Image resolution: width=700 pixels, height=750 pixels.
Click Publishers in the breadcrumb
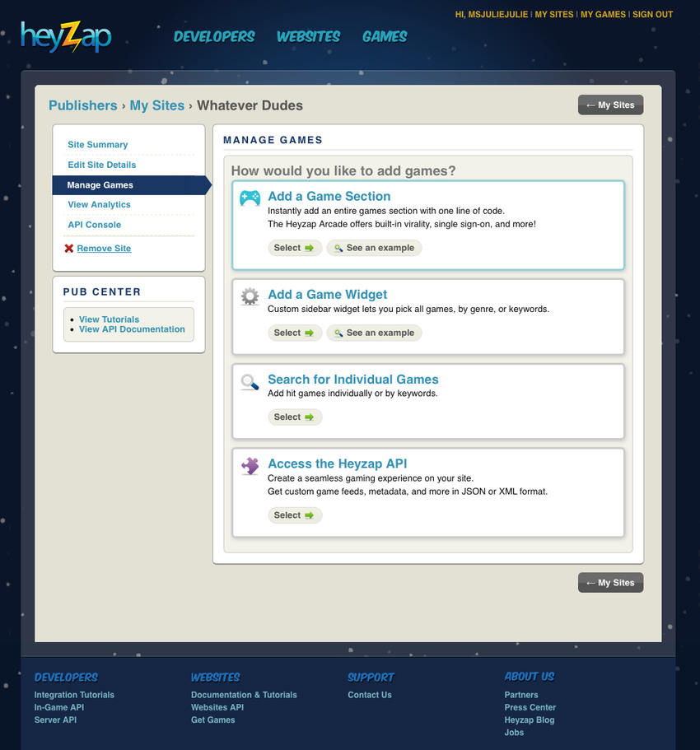click(x=83, y=105)
